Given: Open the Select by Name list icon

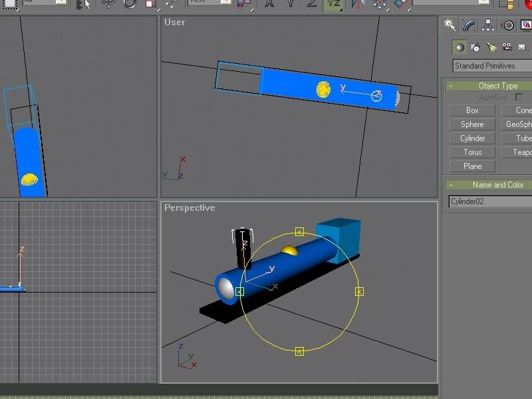Looking at the screenshot, I should tap(82, 4).
